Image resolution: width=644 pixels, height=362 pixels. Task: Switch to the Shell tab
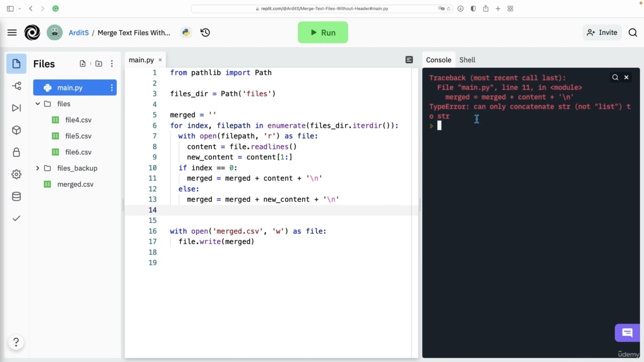tap(467, 60)
